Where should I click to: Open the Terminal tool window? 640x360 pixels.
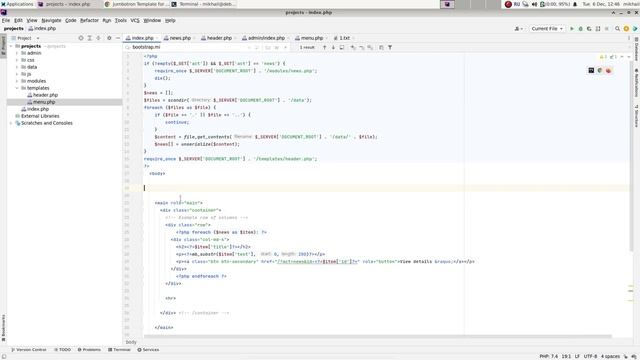tap(119, 350)
